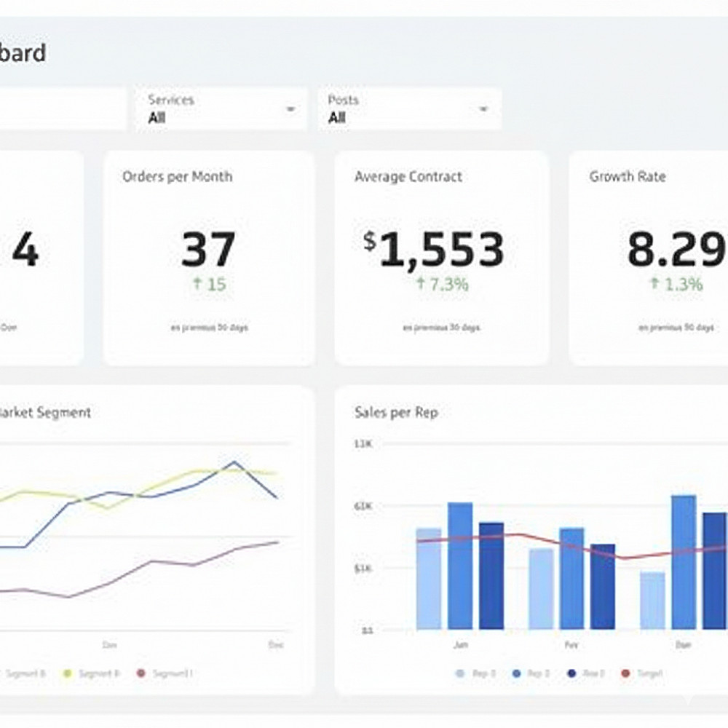This screenshot has height=728, width=728.
Task: Open the Average Contract $1,553 card
Action: pyautogui.click(x=442, y=258)
